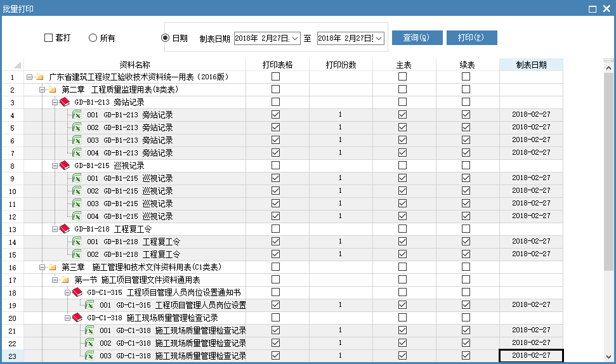Click the Excel icon of 001 GD-B1-215 巡视记录
616x364 pixels.
77,178
